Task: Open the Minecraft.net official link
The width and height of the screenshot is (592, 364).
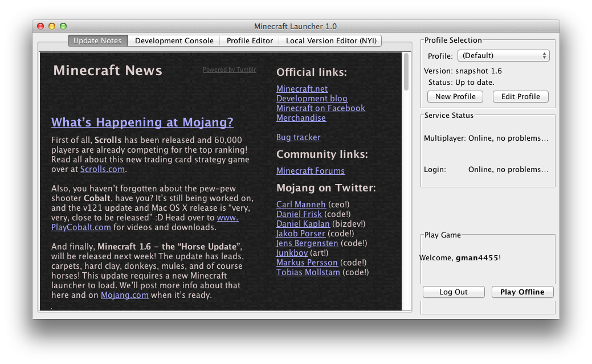Action: [302, 89]
